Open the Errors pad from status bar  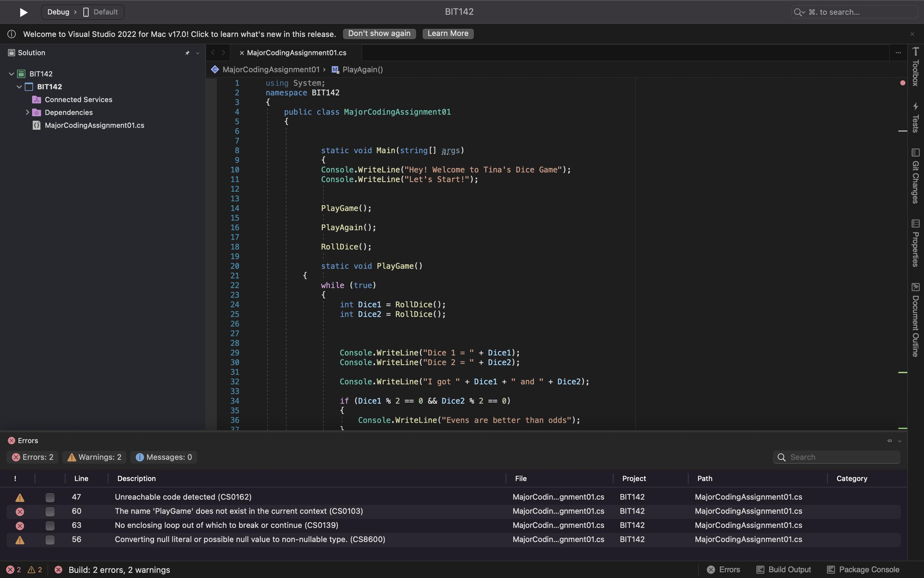coord(723,570)
